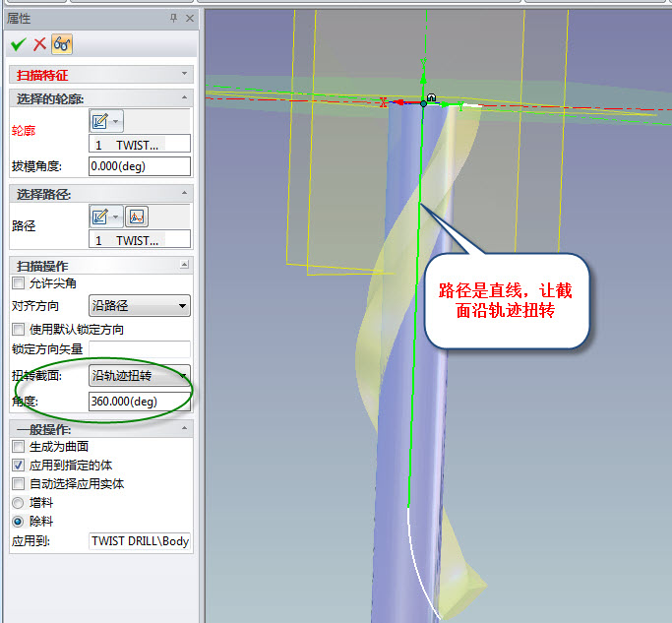Enable 生成为曲面 checkbox
The image size is (672, 623).
(18, 446)
